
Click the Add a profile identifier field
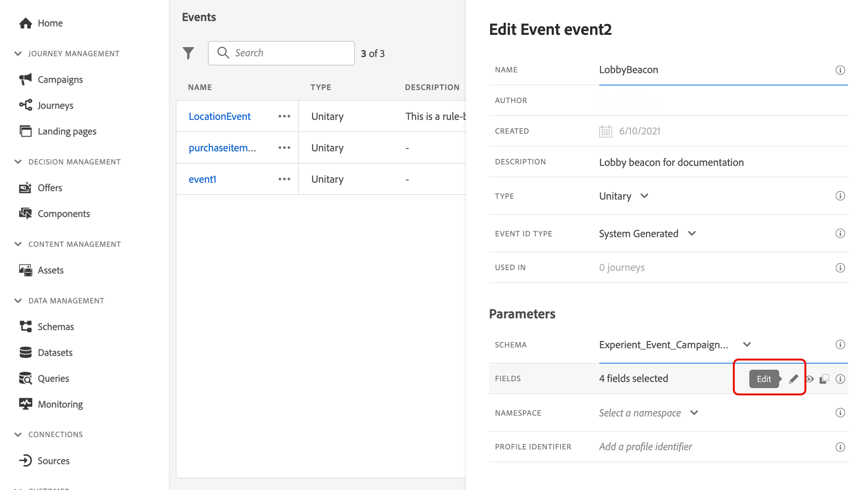point(646,447)
